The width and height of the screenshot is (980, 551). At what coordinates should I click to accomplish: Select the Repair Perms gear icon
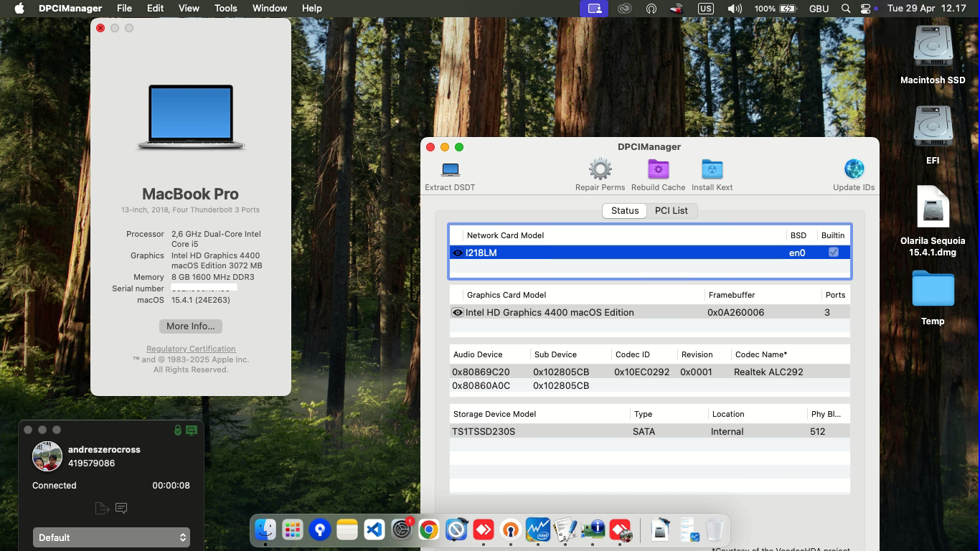600,169
